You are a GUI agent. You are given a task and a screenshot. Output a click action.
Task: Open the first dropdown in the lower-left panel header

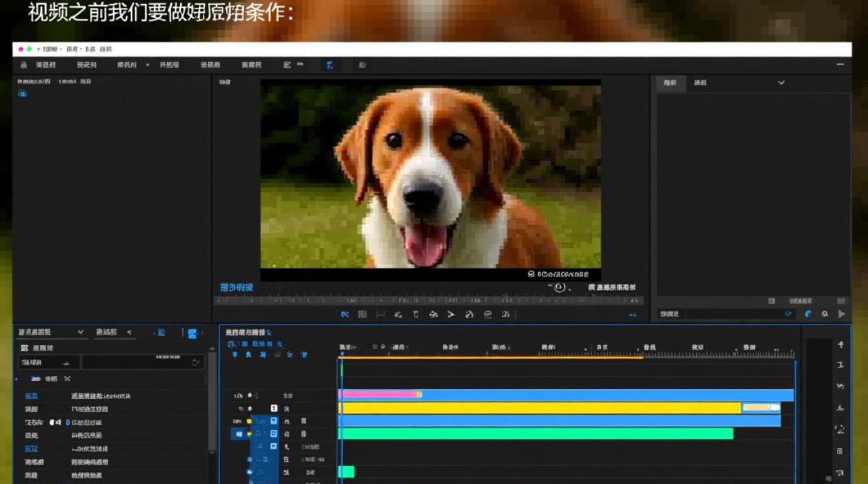(51, 332)
